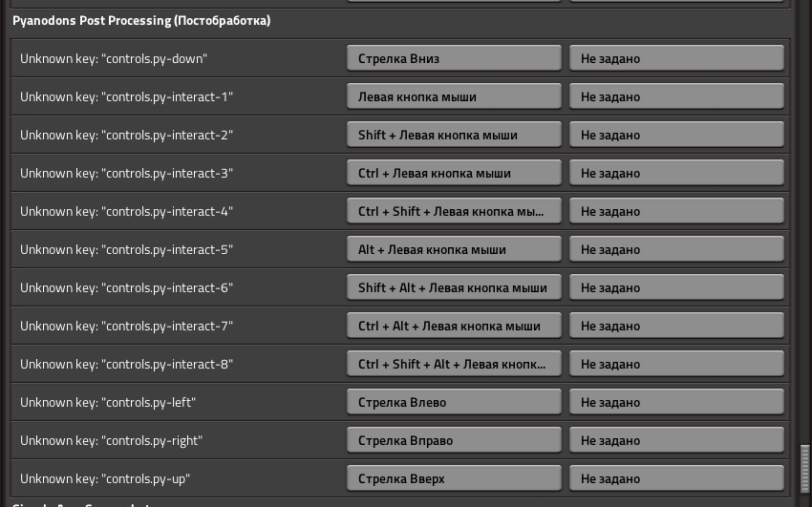Edit primary binding for controls.py-interact-8
Screen dimensions: 812x507
pos(454,364)
